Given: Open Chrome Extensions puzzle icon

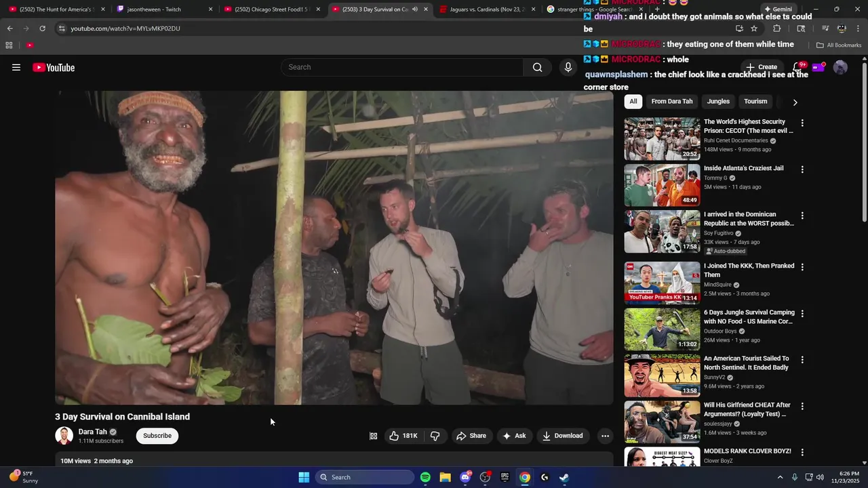Looking at the screenshot, I should point(777,28).
